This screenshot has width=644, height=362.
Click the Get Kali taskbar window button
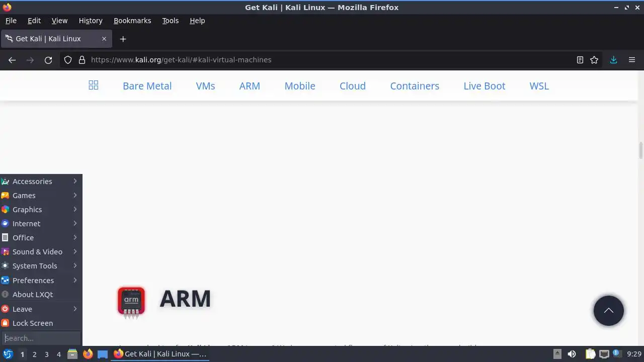(x=160, y=354)
